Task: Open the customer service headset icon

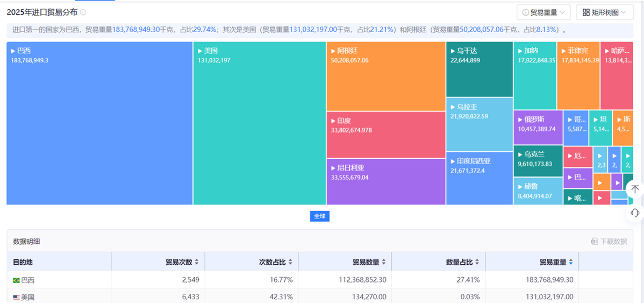Action: (x=635, y=213)
